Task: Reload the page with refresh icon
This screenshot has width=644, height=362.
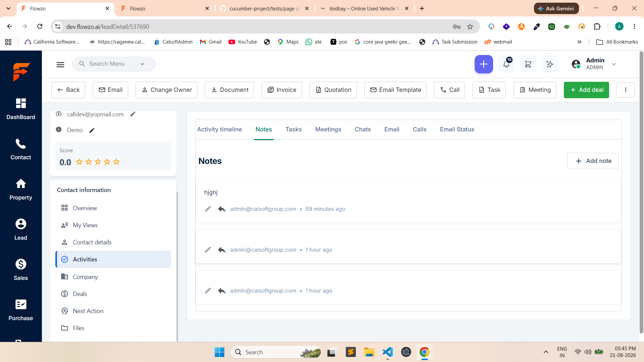Action: 40,26
